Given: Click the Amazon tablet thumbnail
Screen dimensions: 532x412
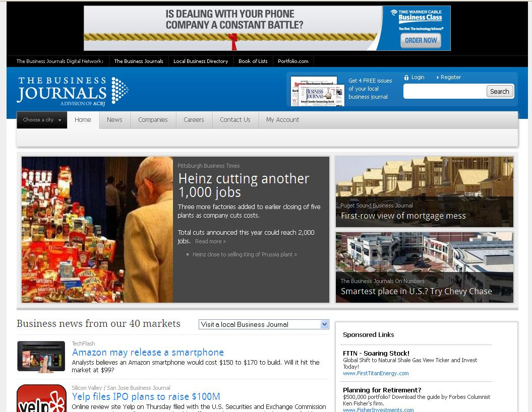Looking at the screenshot, I should point(41,357).
